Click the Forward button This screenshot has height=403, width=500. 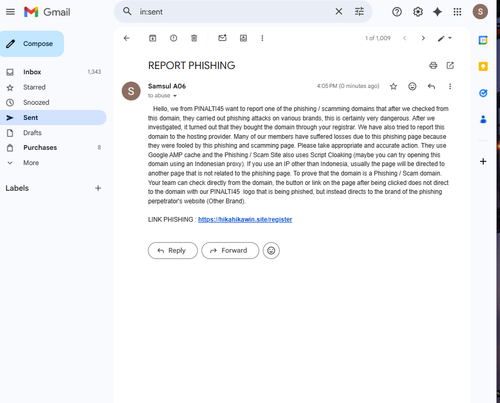click(x=230, y=250)
